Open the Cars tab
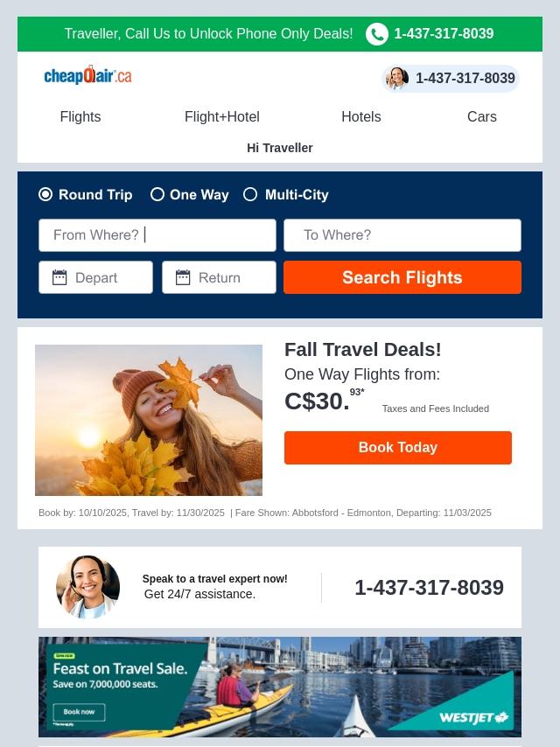Viewport: 560px width, 747px height. (x=482, y=116)
